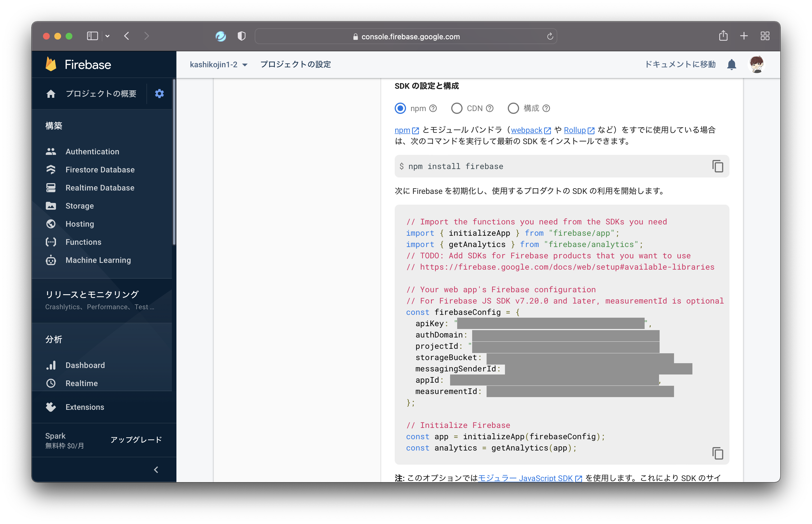The image size is (812, 524).
Task: Open analytics Dashboard menu item
Action: pyautogui.click(x=85, y=365)
